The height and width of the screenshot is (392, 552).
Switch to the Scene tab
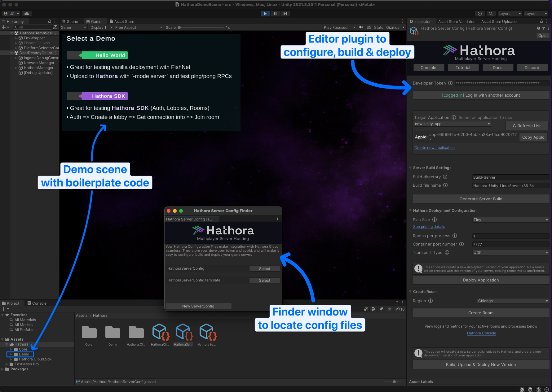click(x=70, y=21)
